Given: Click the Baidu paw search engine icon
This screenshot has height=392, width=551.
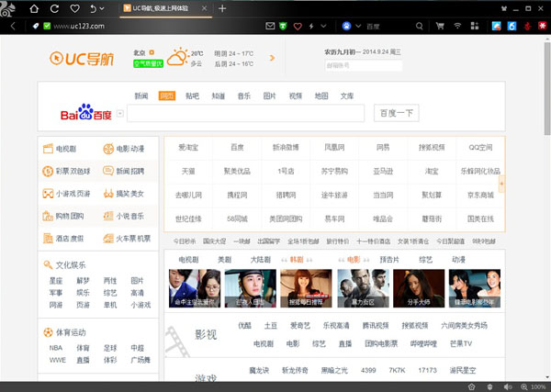Looking at the screenshot, I should [x=346, y=27].
